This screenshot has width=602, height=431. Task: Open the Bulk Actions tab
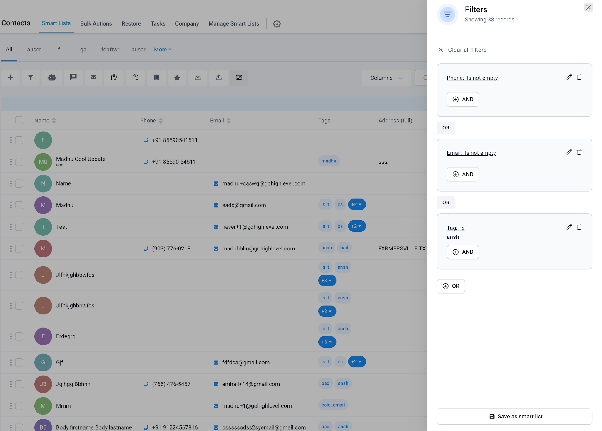96,23
